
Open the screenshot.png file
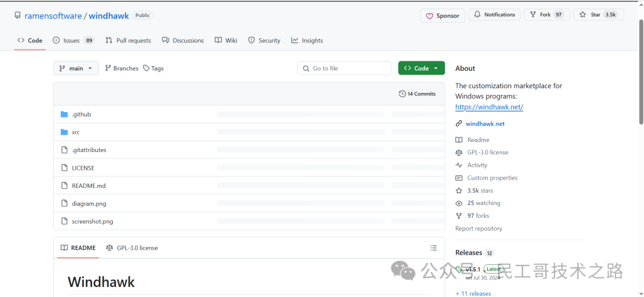[x=92, y=221]
